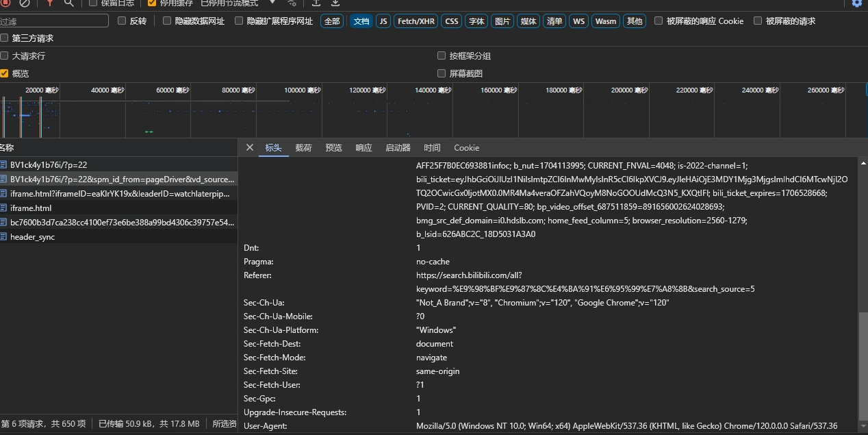Stop recording the network log
Viewport: 868px width, 435px height.
pos(5,3)
